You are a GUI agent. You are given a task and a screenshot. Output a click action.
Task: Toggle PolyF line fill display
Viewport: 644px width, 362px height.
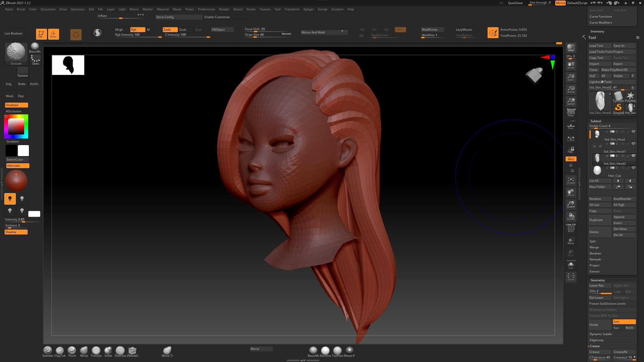(x=571, y=228)
